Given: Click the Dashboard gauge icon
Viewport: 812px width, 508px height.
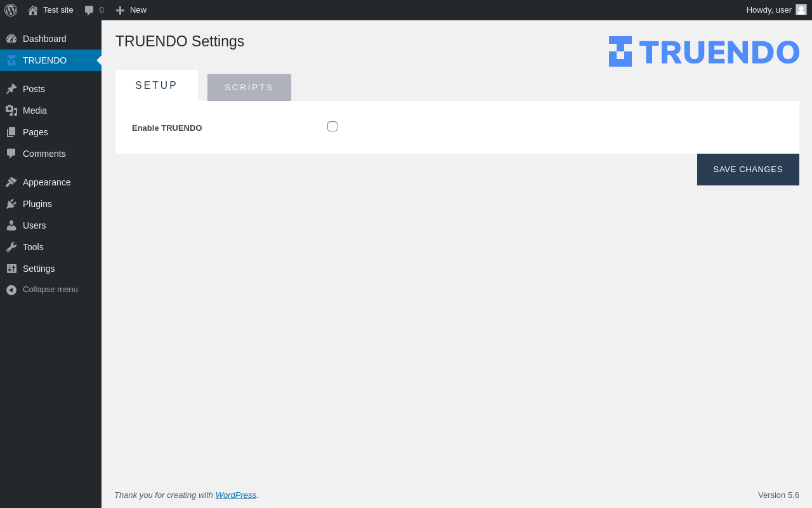Looking at the screenshot, I should [11, 39].
